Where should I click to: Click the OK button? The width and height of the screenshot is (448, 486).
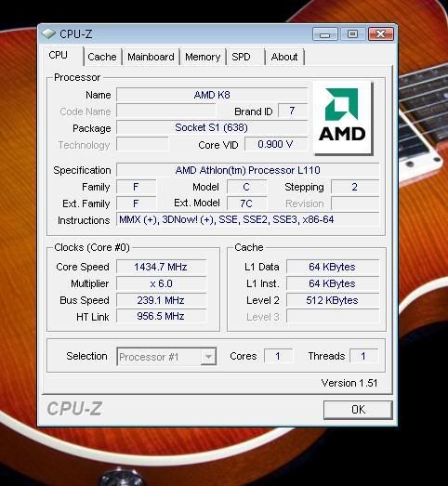358,410
